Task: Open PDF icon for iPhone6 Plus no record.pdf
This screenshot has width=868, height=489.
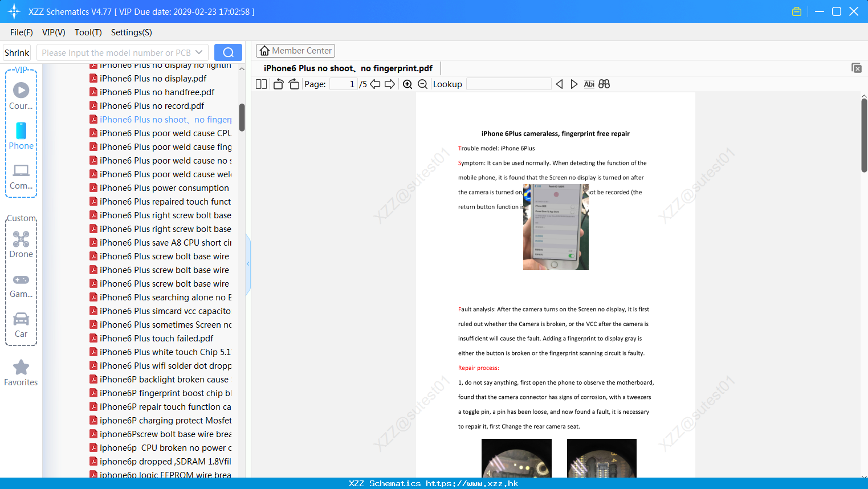Action: click(x=93, y=106)
